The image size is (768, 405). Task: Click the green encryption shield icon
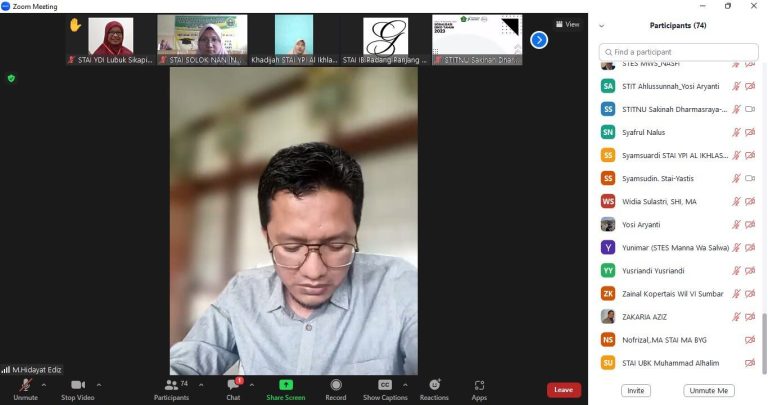point(11,78)
